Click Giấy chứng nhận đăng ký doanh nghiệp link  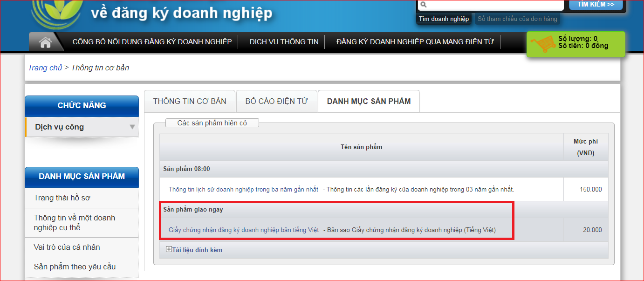[x=244, y=230]
